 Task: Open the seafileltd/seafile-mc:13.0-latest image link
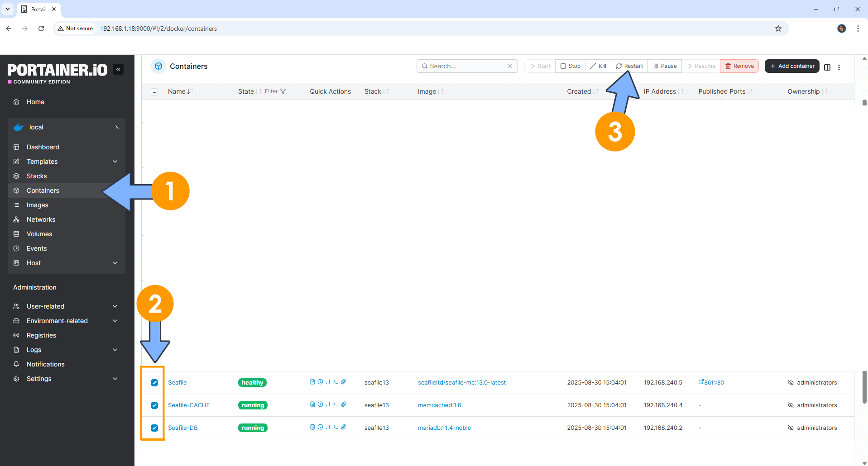click(x=461, y=382)
